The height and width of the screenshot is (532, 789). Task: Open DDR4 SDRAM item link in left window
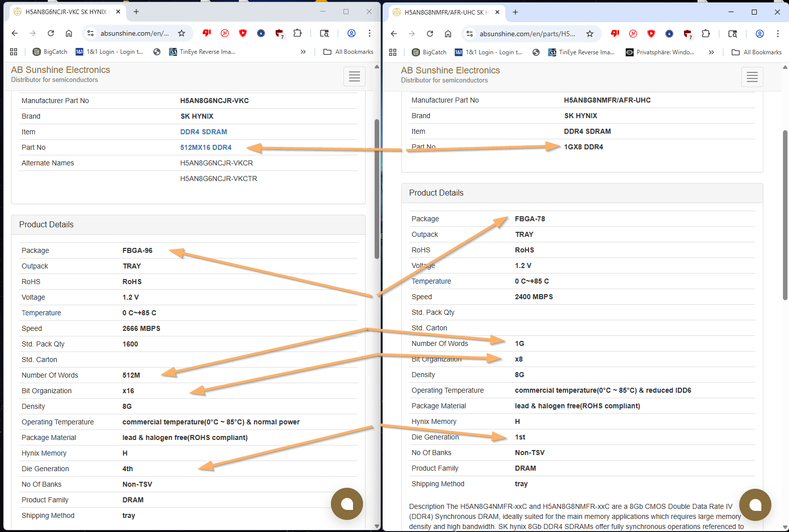pos(204,132)
